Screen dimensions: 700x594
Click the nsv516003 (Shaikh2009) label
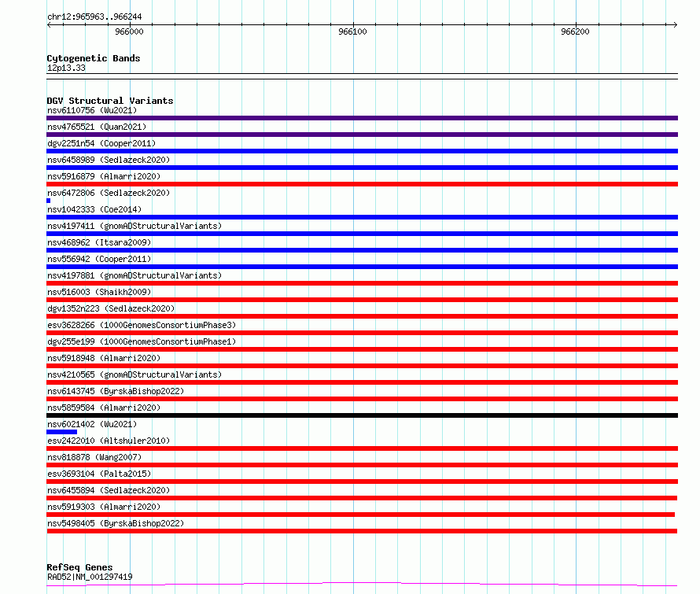pyautogui.click(x=99, y=292)
